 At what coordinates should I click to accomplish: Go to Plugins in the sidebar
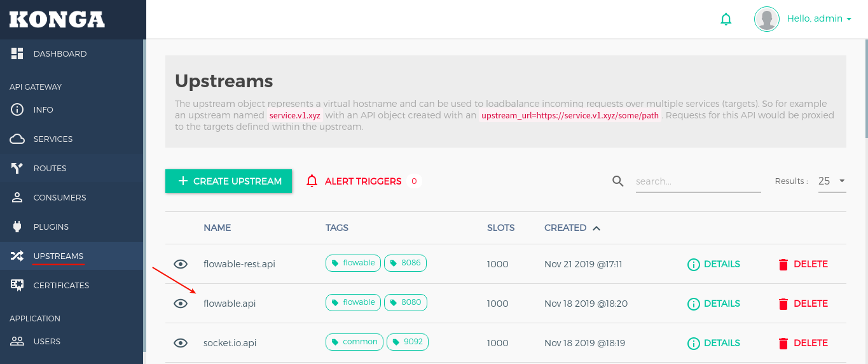(51, 227)
